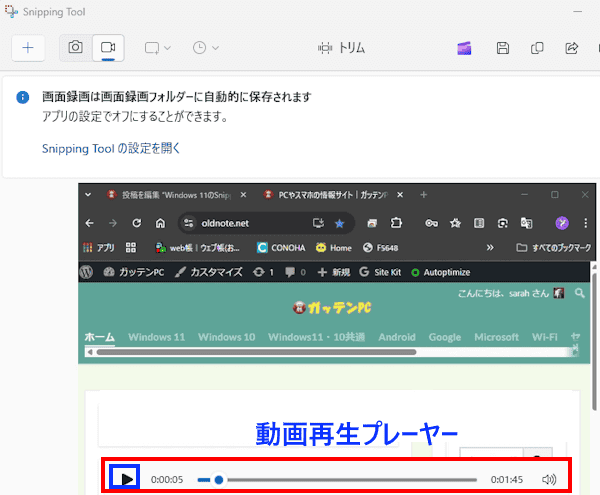Open a new browser tab
600x495 pixels.
[423, 195]
